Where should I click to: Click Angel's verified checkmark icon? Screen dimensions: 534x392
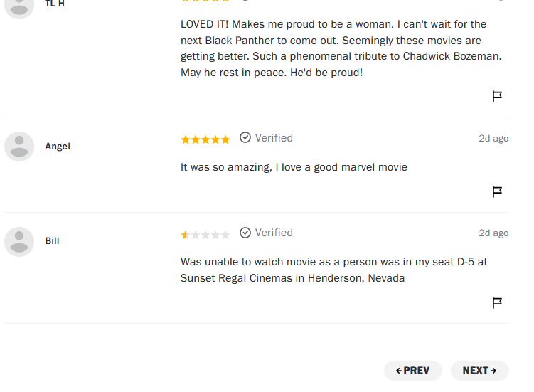pos(245,138)
